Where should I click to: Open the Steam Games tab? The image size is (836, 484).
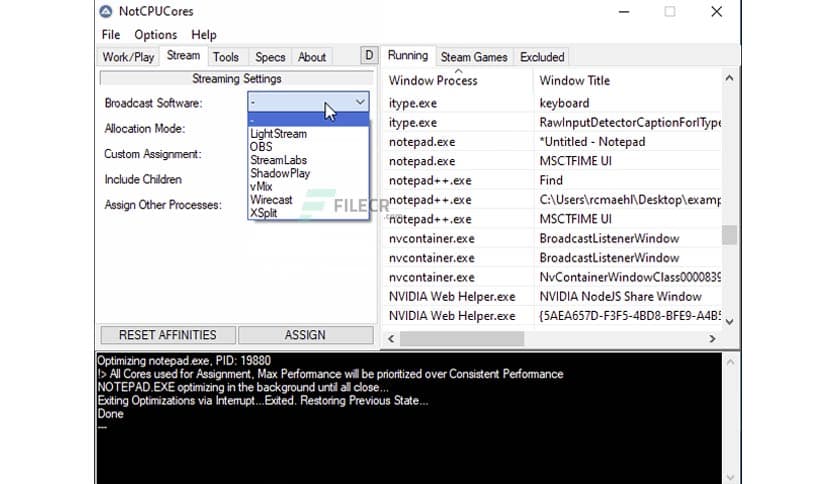point(474,57)
